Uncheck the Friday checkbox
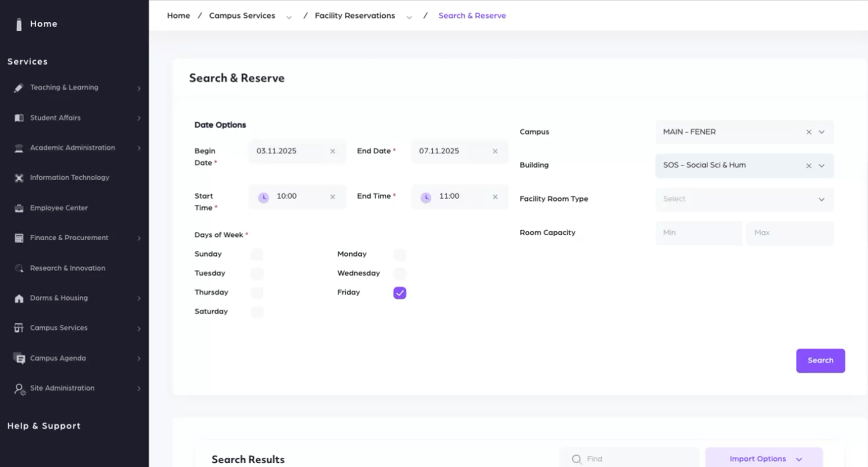Screen dimensions: 868x467 pyautogui.click(x=399, y=293)
